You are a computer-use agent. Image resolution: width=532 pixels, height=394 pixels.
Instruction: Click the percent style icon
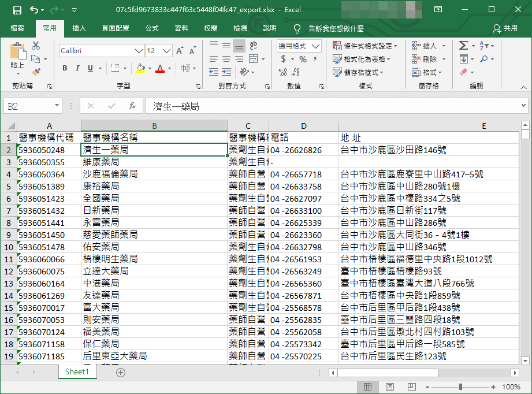303,59
